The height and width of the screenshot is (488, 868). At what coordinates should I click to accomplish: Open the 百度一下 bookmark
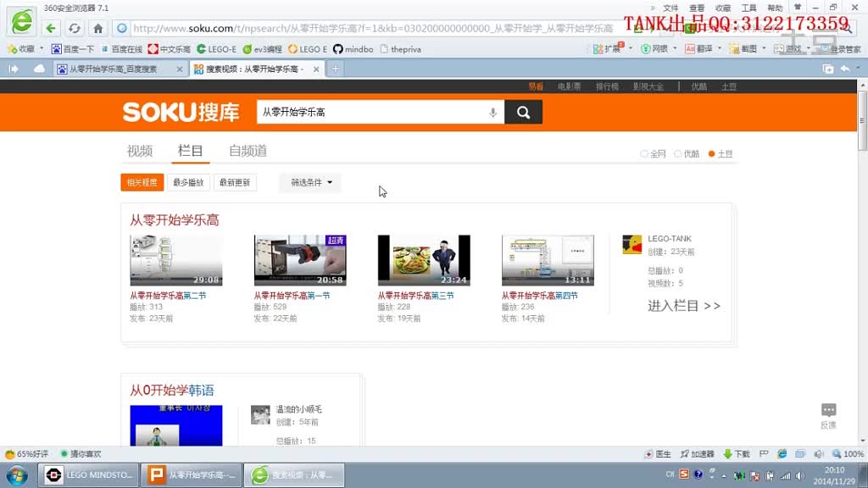point(73,49)
